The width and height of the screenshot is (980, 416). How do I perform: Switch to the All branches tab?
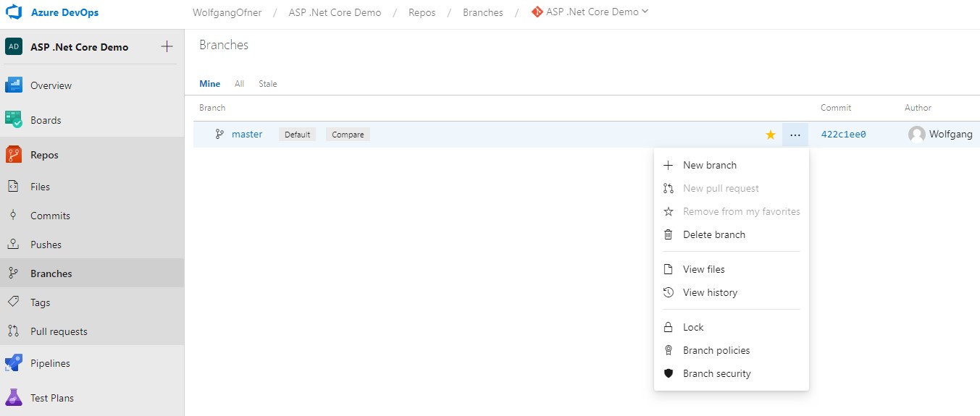point(239,84)
